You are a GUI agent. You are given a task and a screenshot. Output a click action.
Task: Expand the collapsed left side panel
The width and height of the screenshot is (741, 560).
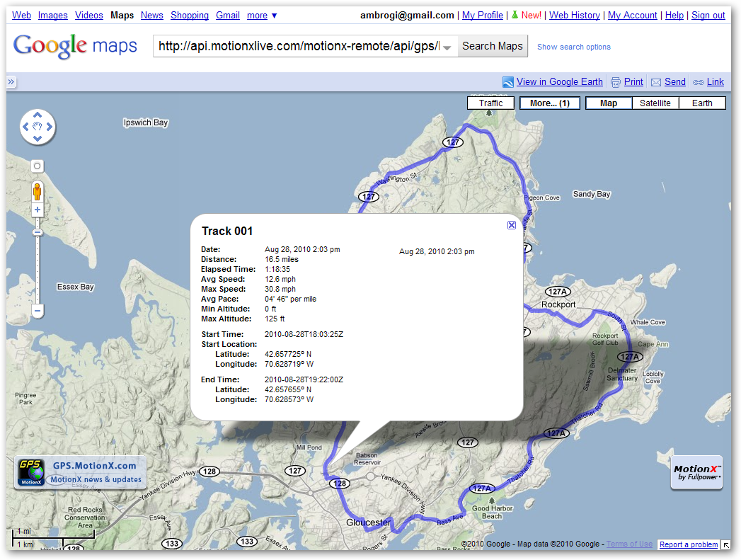11,81
